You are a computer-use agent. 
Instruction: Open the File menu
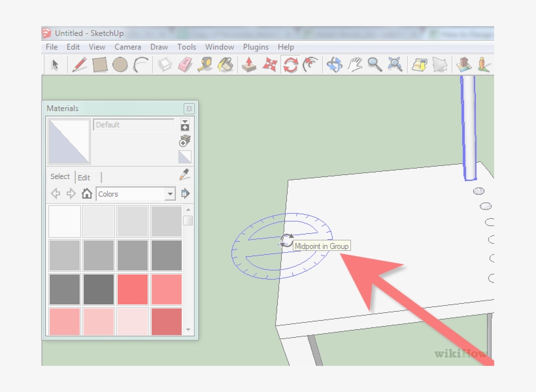52,47
